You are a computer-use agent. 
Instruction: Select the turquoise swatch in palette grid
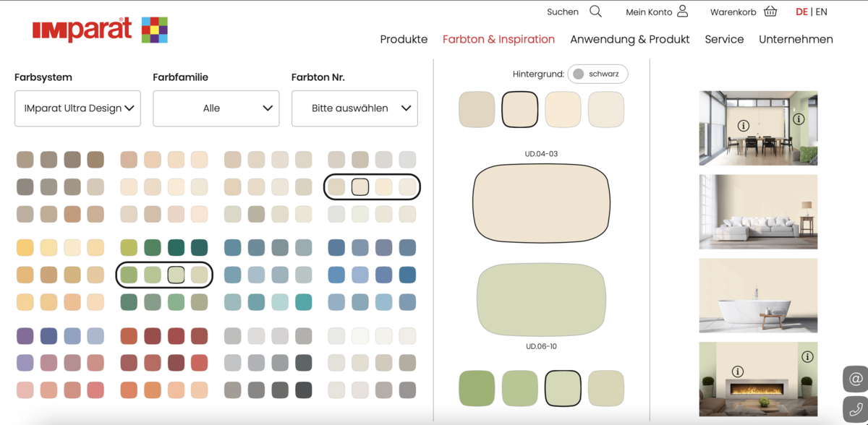coord(303,302)
